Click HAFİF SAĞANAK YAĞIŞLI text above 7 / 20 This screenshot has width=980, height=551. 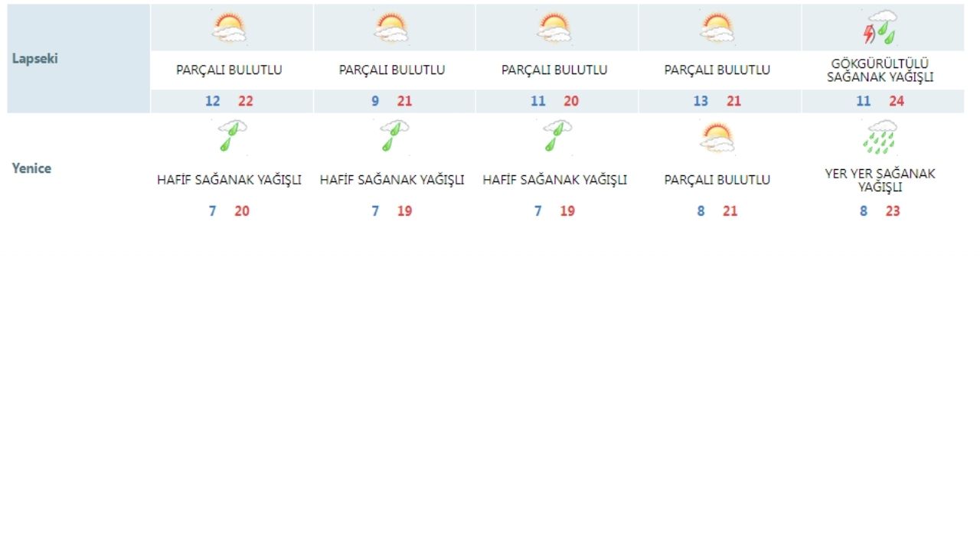[x=229, y=180]
